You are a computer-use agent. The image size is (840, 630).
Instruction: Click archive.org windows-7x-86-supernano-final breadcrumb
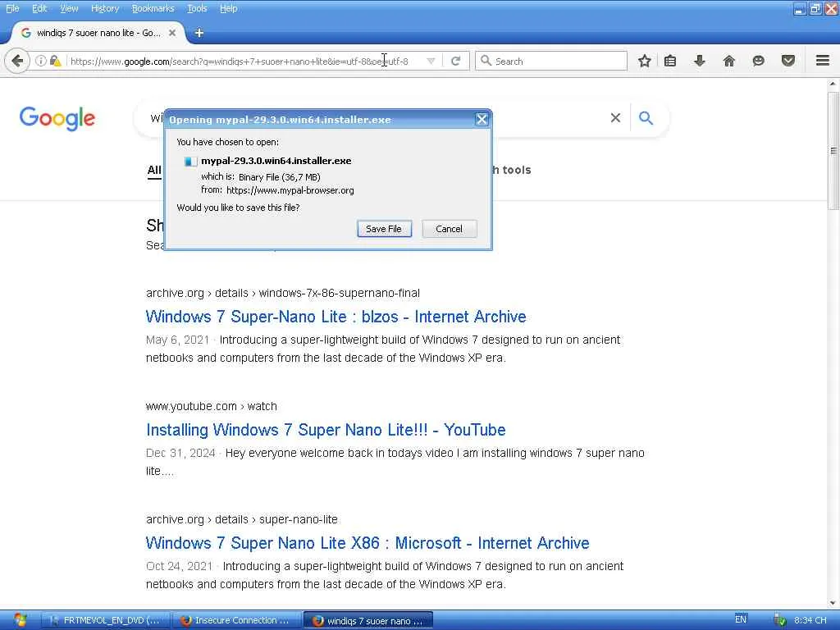(x=283, y=293)
